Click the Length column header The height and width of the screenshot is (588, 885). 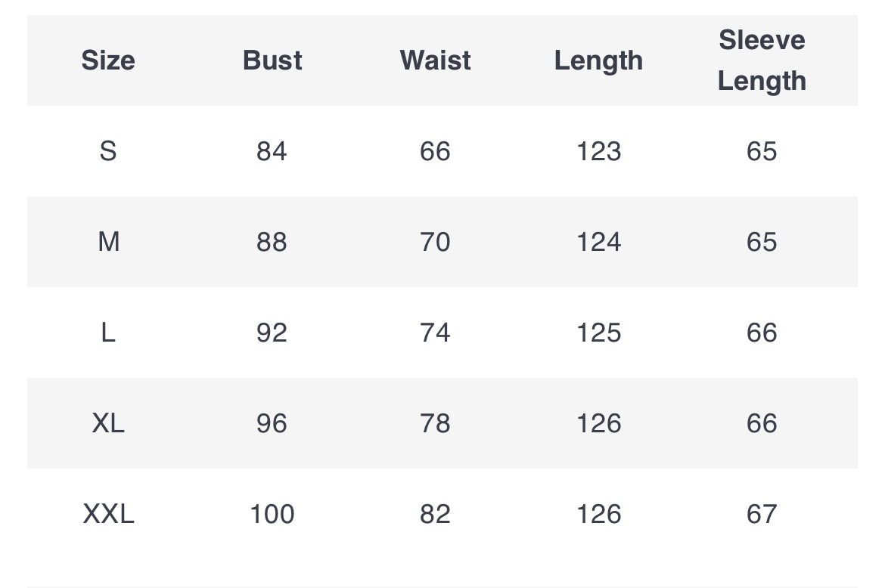coord(598,61)
